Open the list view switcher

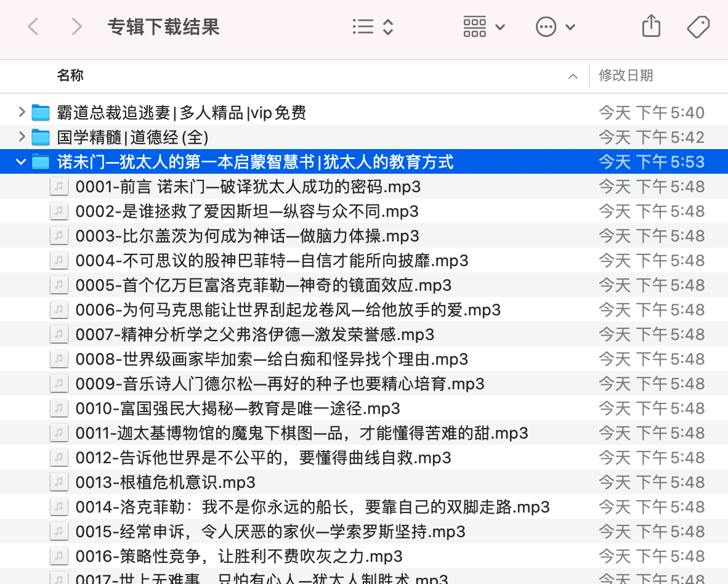[373, 27]
